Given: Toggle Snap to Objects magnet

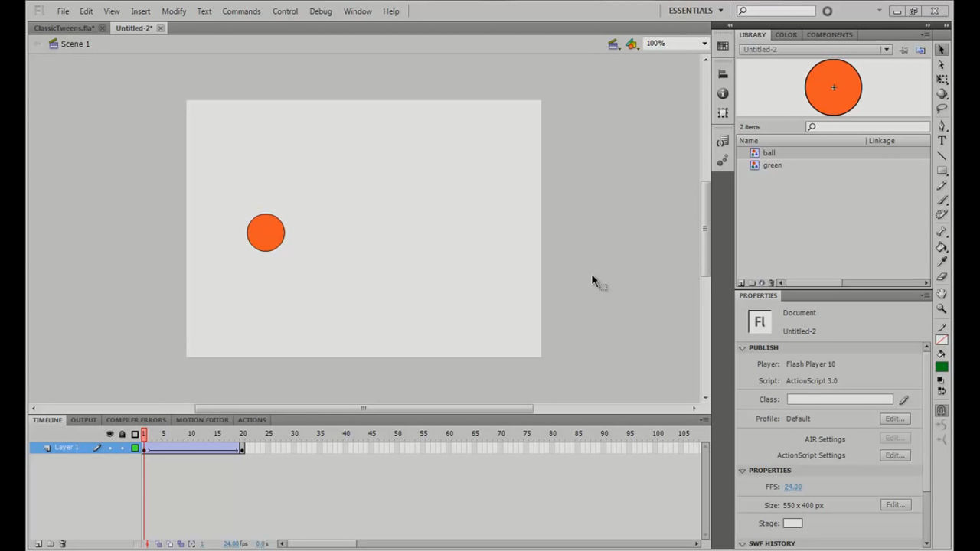Looking at the screenshot, I should point(942,411).
